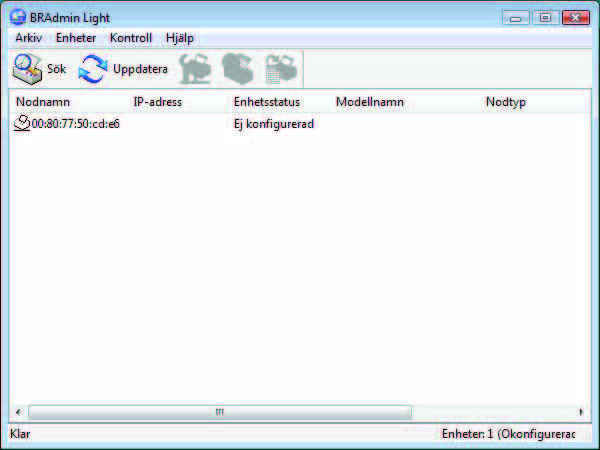Click the greyed printer settings list icon
Screen dimensions: 600x450
coord(281,69)
